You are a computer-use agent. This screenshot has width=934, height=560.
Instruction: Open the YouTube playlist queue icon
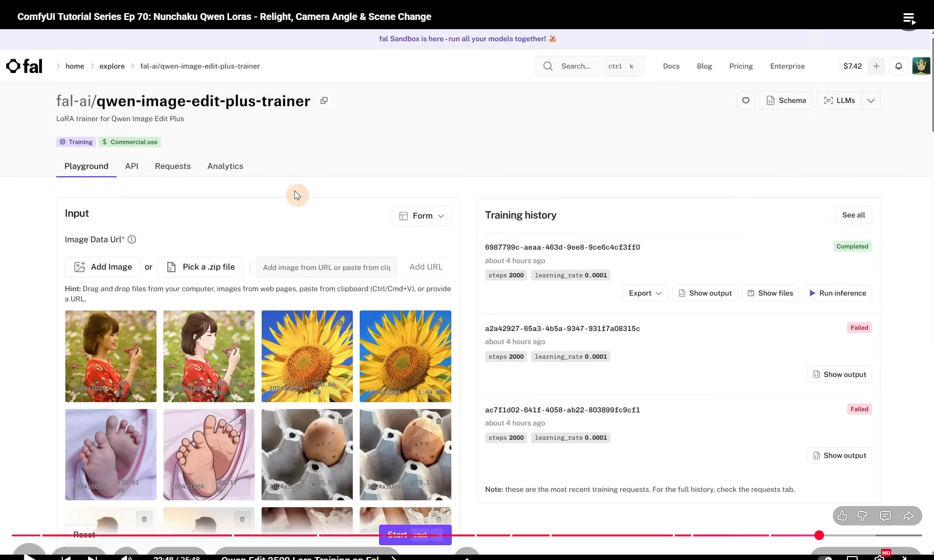coord(909,18)
